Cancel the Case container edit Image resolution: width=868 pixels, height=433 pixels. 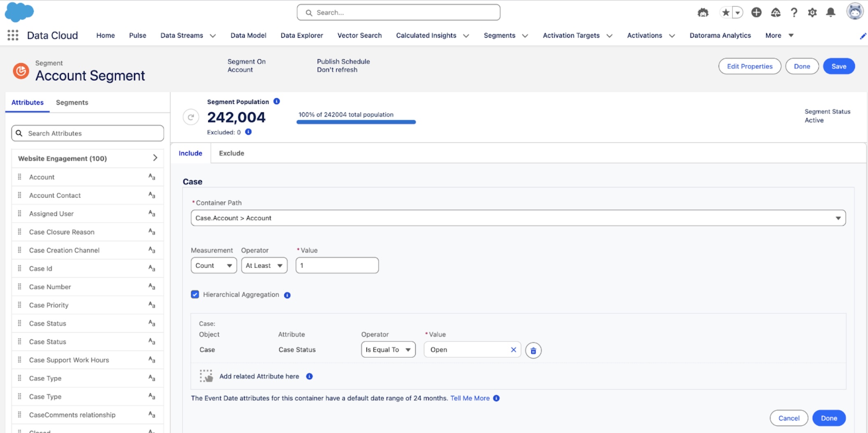(x=789, y=418)
